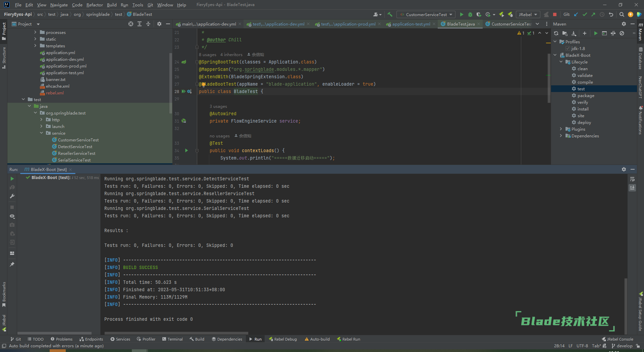Open the Navigate menu
Viewport: 644px width, 352px height.
[59, 5]
